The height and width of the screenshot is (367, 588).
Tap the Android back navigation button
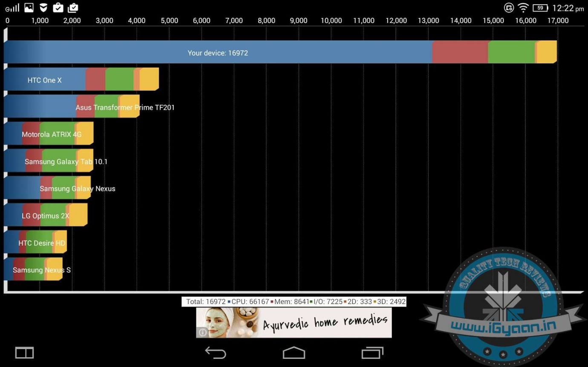point(216,353)
